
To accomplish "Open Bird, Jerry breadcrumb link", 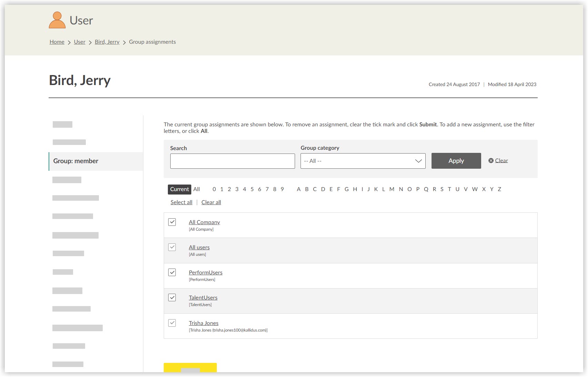I will pos(107,42).
